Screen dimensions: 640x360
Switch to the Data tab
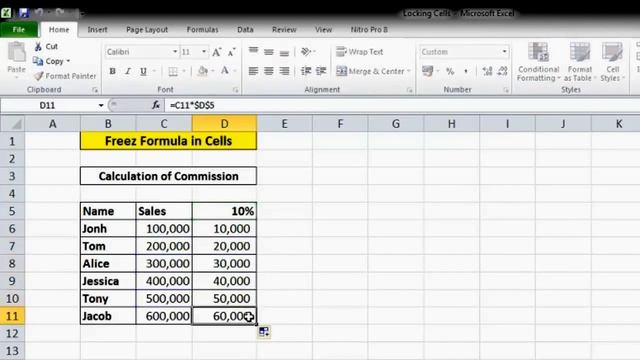click(x=245, y=29)
